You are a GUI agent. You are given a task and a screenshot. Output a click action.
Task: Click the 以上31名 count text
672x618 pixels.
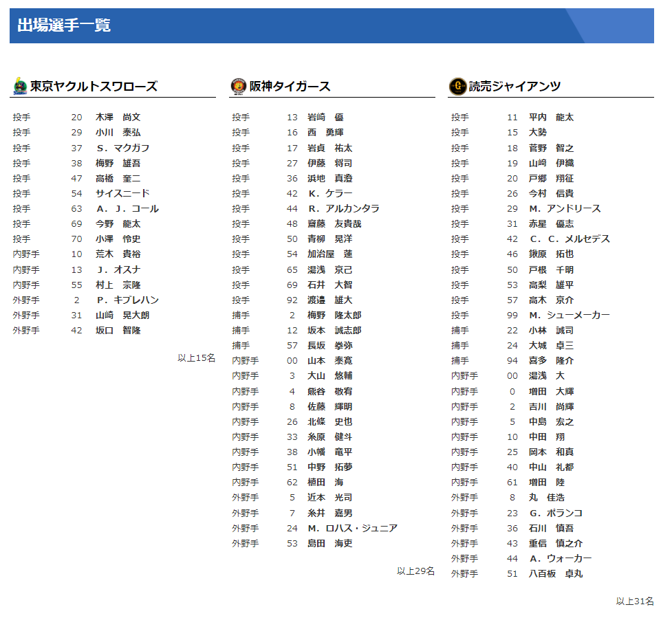tap(635, 602)
